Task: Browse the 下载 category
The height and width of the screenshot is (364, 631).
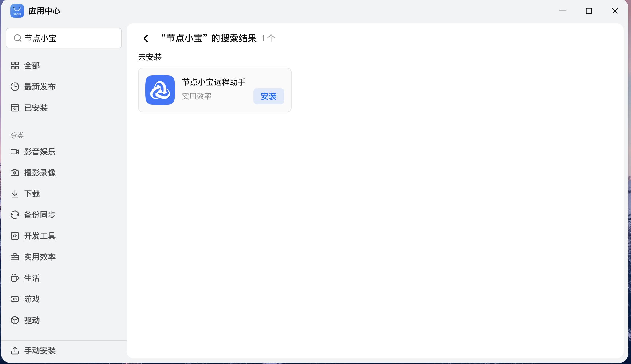Action: point(32,194)
